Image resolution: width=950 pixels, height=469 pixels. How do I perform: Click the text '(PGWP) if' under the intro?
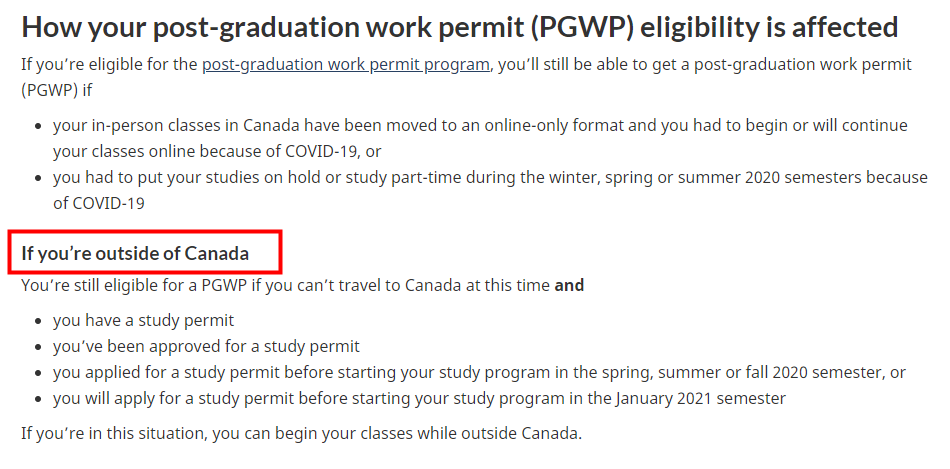tap(56, 90)
